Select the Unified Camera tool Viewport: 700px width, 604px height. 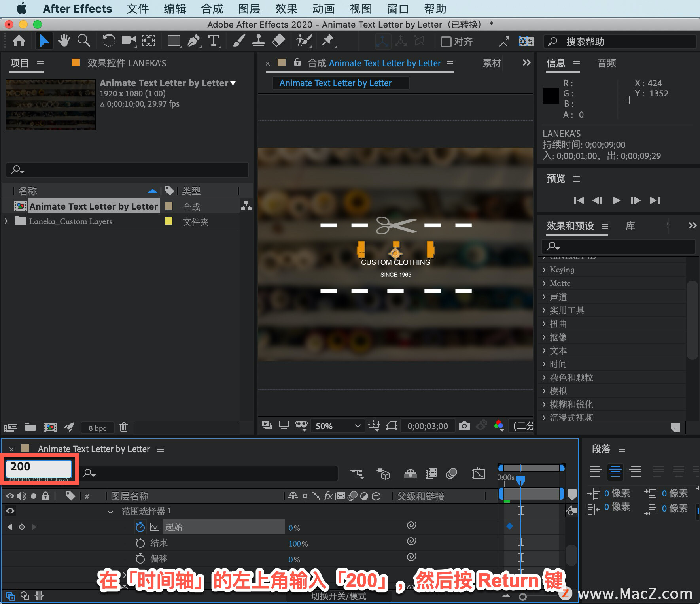click(x=129, y=41)
